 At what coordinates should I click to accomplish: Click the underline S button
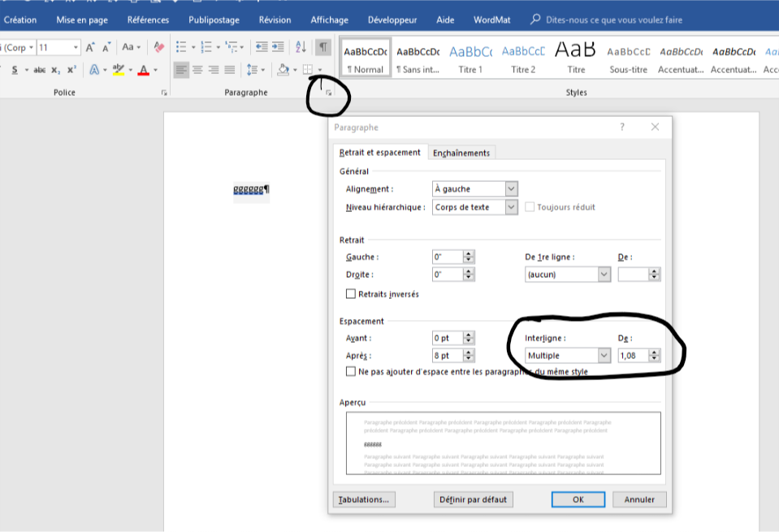(15, 70)
